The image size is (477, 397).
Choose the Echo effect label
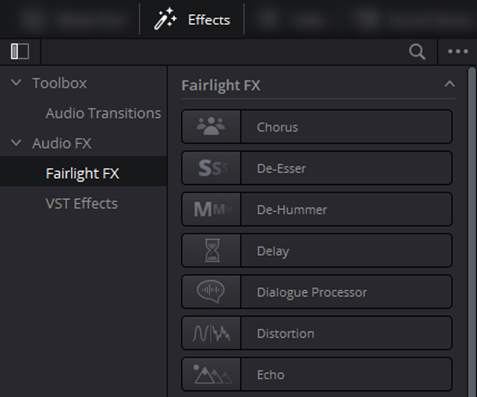(x=271, y=375)
